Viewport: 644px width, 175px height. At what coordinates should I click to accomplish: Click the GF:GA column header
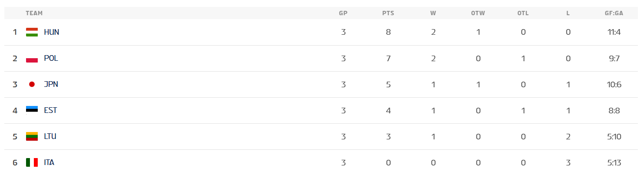point(614,13)
